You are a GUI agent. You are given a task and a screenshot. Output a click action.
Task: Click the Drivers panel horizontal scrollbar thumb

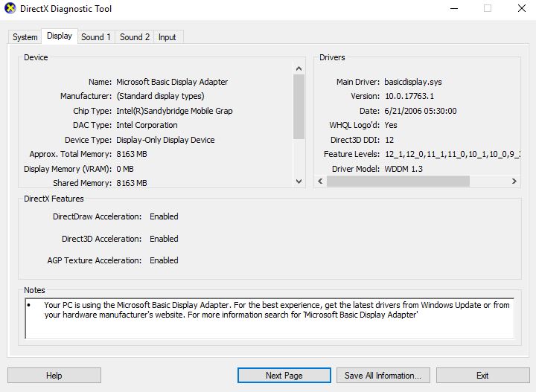pyautogui.click(x=398, y=181)
